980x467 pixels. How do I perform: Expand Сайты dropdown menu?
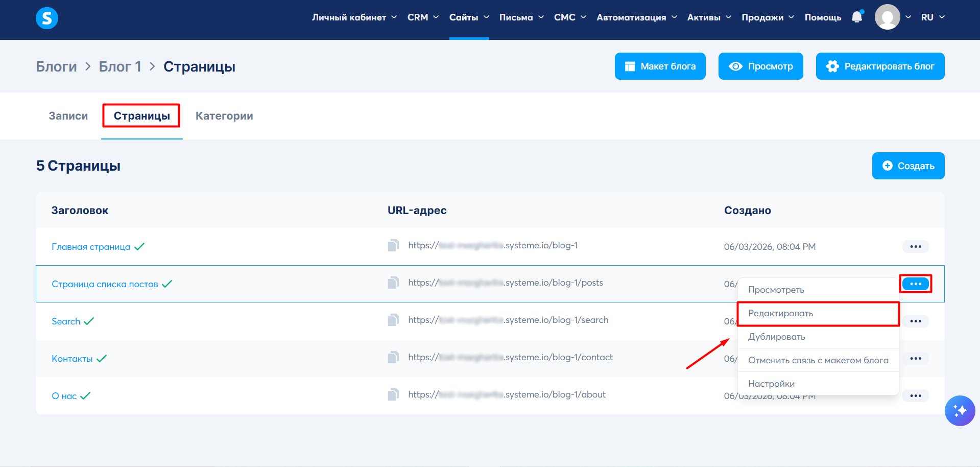click(x=469, y=17)
